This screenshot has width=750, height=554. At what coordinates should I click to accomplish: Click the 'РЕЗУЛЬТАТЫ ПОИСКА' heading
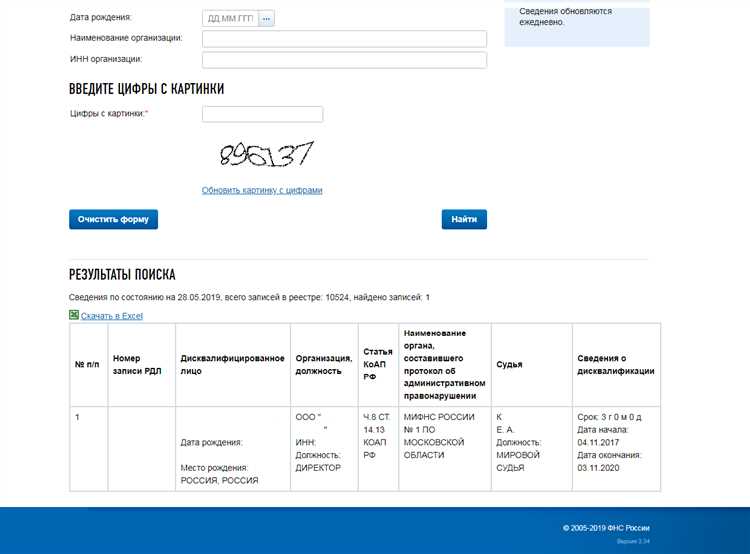click(122, 275)
